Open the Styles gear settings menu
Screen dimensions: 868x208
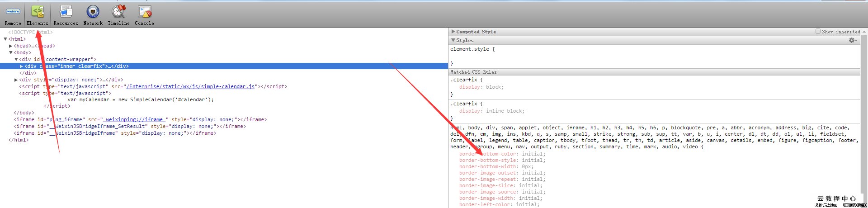(853, 40)
